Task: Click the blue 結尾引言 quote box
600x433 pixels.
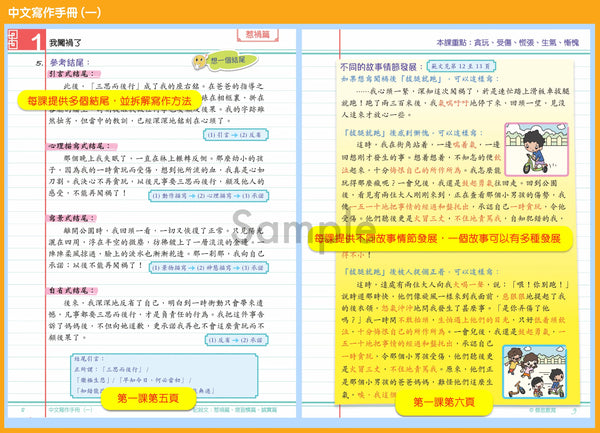Action: coord(164,375)
